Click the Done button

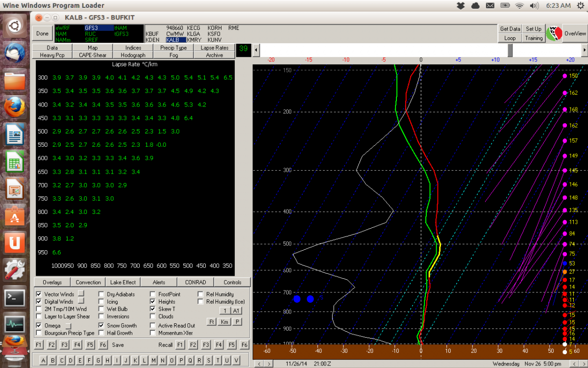(x=43, y=33)
